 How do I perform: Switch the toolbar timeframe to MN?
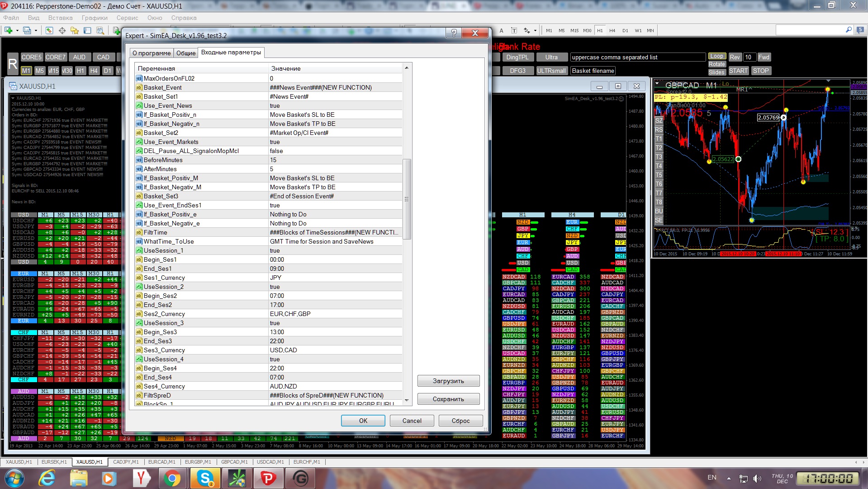pyautogui.click(x=650, y=30)
